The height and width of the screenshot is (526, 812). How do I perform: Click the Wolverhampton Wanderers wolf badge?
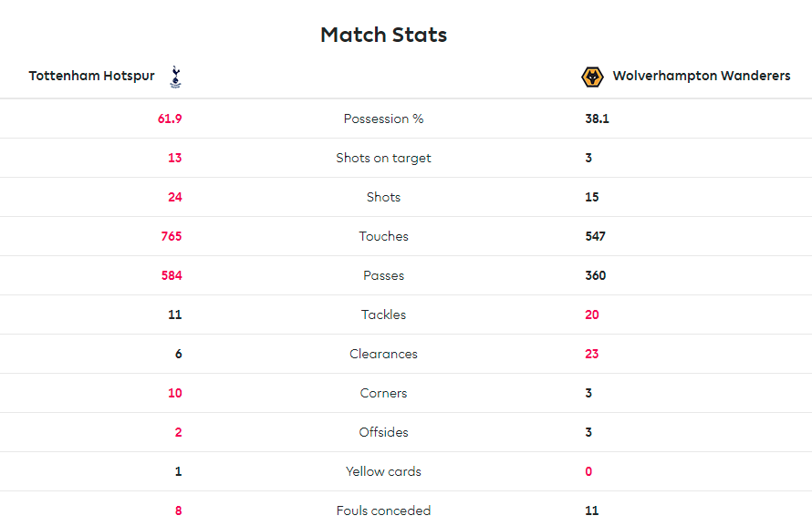click(592, 77)
